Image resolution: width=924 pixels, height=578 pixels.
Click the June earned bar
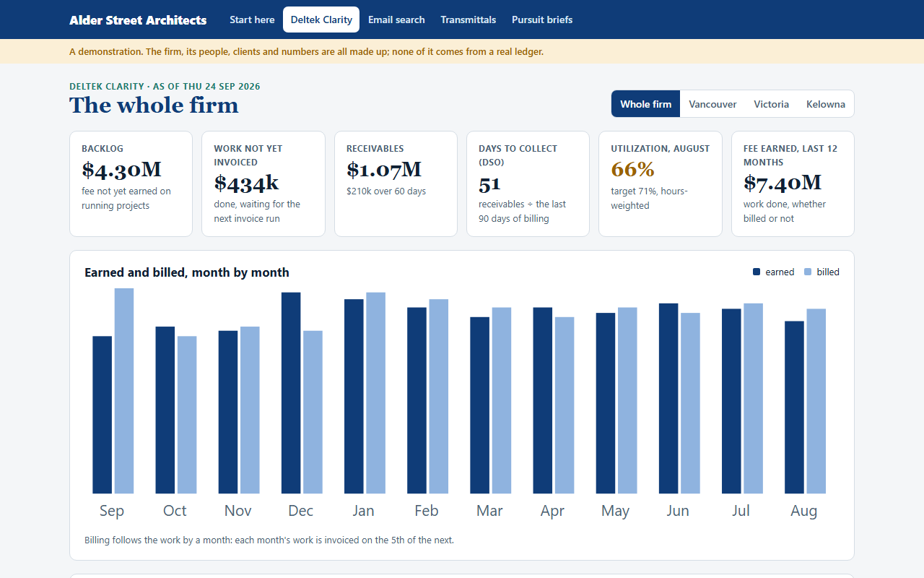click(x=668, y=399)
